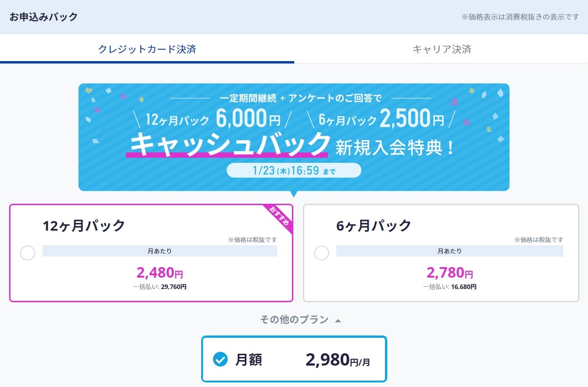588x387 pixels.
Task: Switch to クレジットカード決済 tab
Action: click(x=147, y=49)
